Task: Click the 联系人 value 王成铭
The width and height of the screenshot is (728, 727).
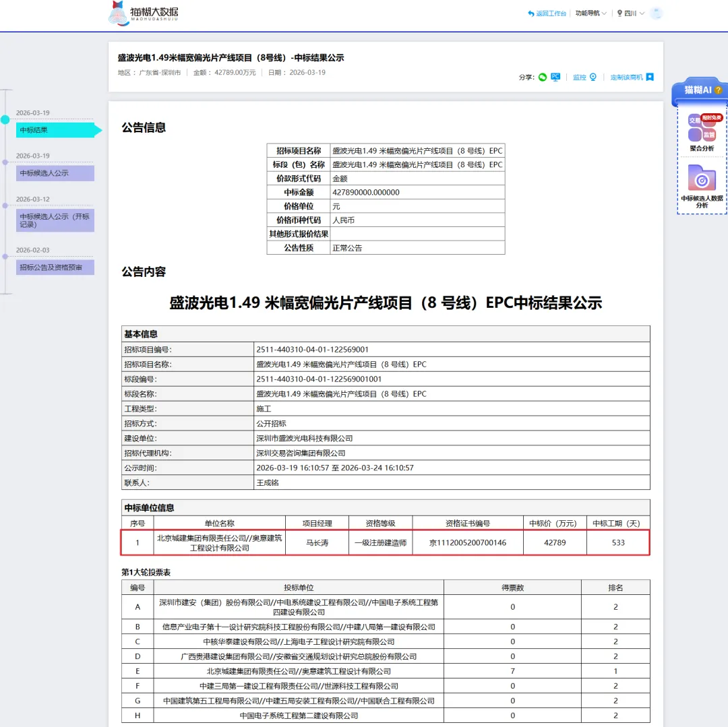Action: 268,482
